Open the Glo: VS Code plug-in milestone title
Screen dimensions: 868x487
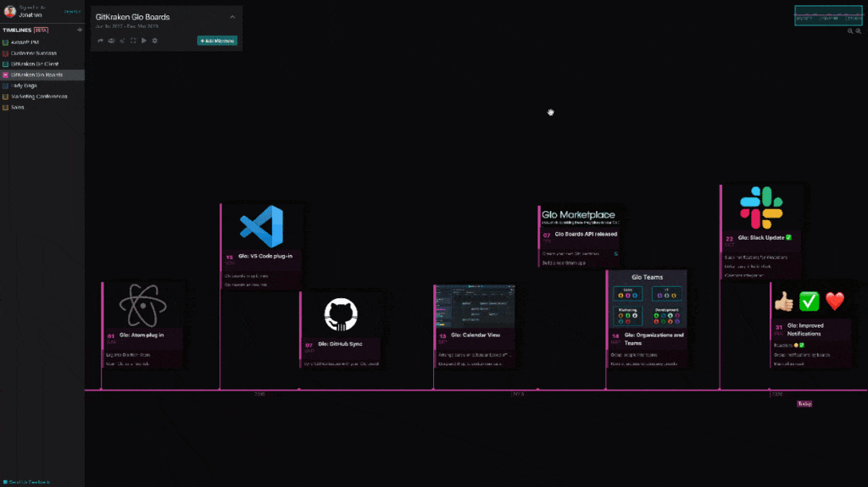[x=265, y=257]
